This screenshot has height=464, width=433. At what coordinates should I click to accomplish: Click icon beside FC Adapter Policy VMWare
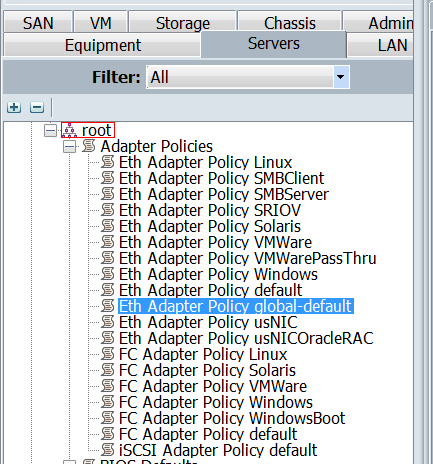tap(108, 386)
